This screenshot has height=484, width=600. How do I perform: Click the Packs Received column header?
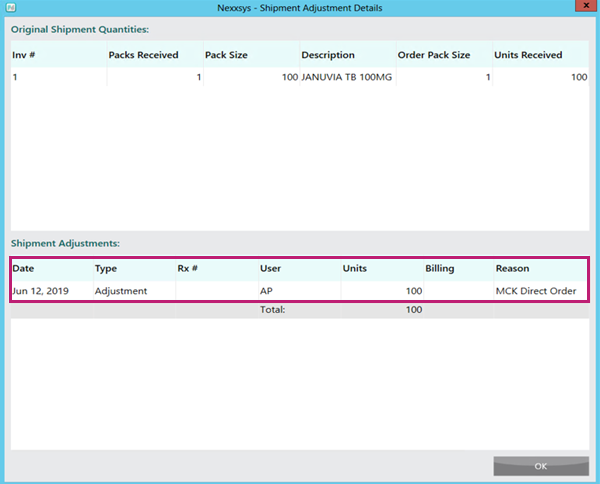click(x=143, y=55)
